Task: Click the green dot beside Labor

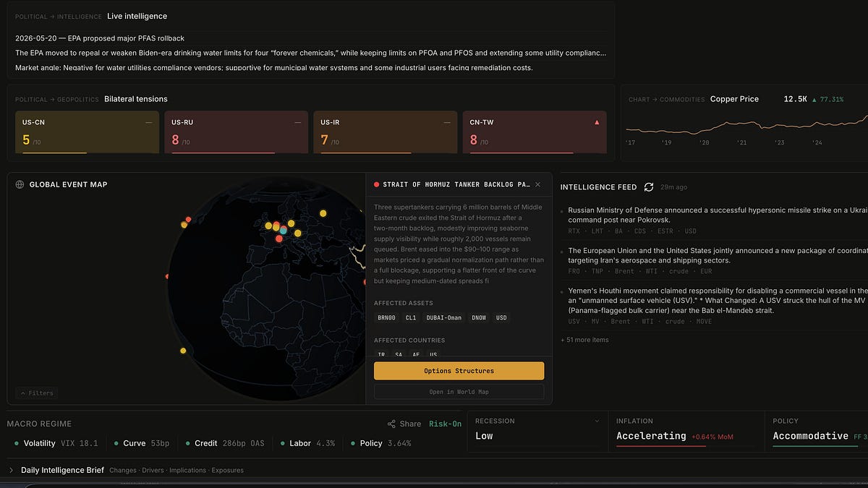Action: pos(281,443)
